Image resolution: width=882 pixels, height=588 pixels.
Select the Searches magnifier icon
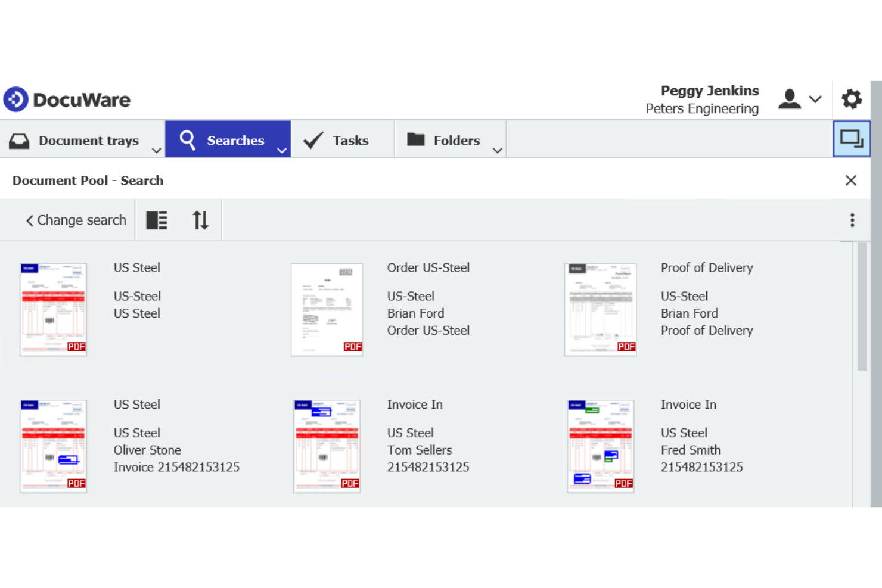[x=188, y=140]
